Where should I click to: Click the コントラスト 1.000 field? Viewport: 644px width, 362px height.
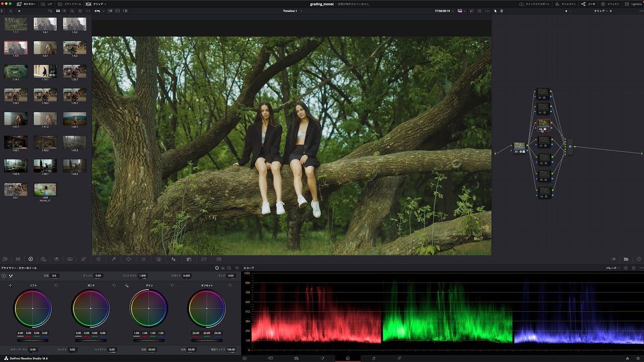tap(143, 276)
